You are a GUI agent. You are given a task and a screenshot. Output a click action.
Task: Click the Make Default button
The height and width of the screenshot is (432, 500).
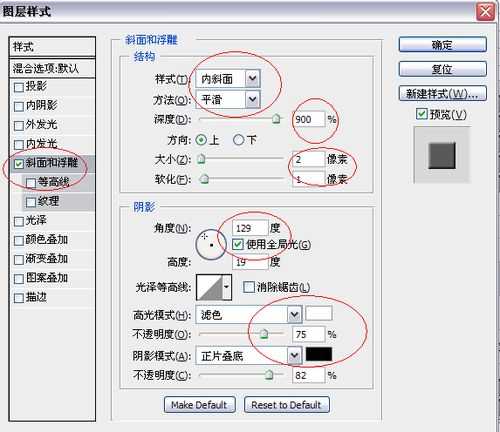pos(200,405)
